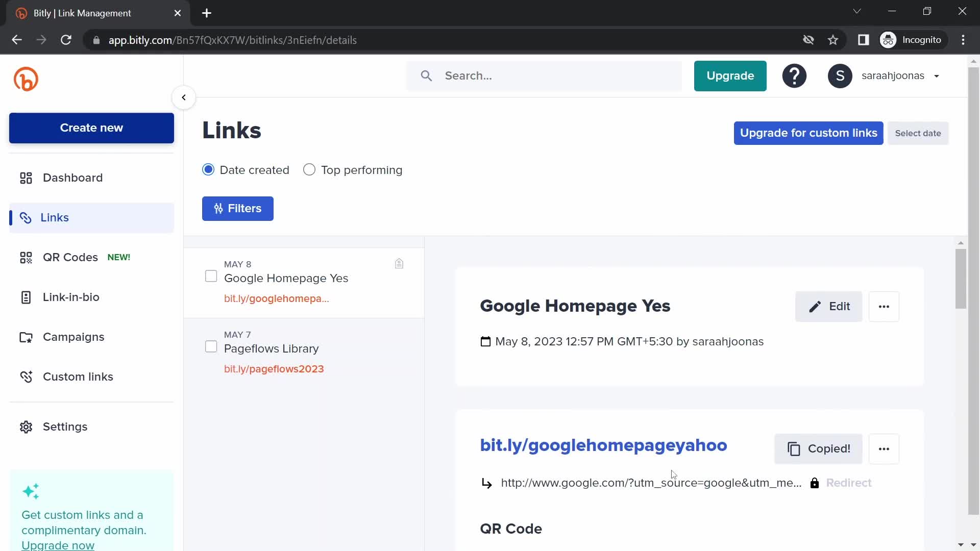Click the bit.ly/pageflows2023 link
This screenshot has height=551, width=980.
click(x=274, y=369)
